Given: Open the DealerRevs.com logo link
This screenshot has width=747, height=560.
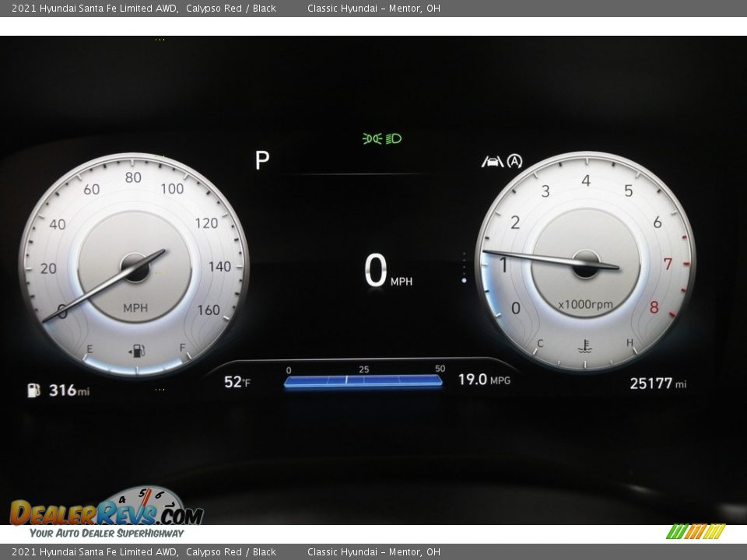Looking at the screenshot, I should (106, 513).
